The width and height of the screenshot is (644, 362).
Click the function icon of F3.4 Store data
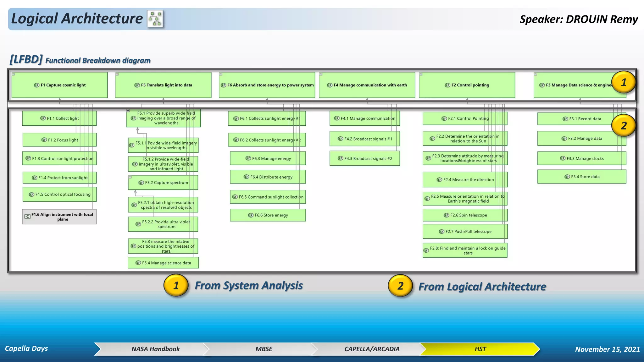coord(567,177)
